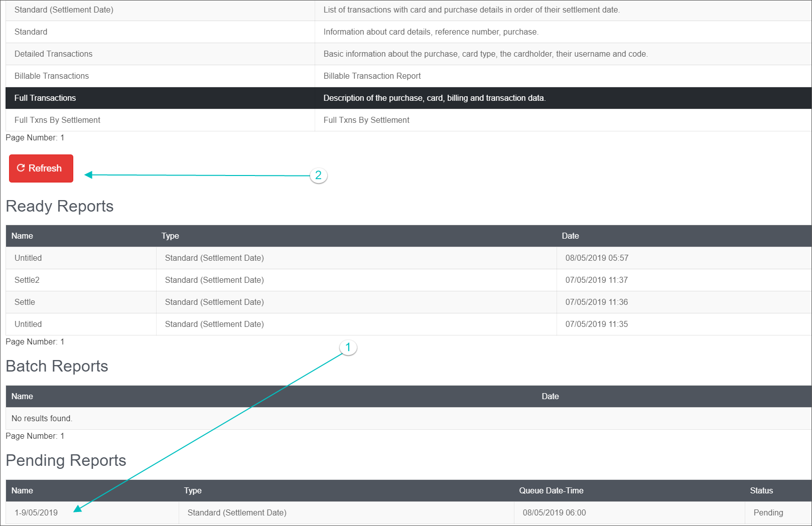The width and height of the screenshot is (812, 526).
Task: Click the Pending status of the queued report
Action: coord(768,512)
